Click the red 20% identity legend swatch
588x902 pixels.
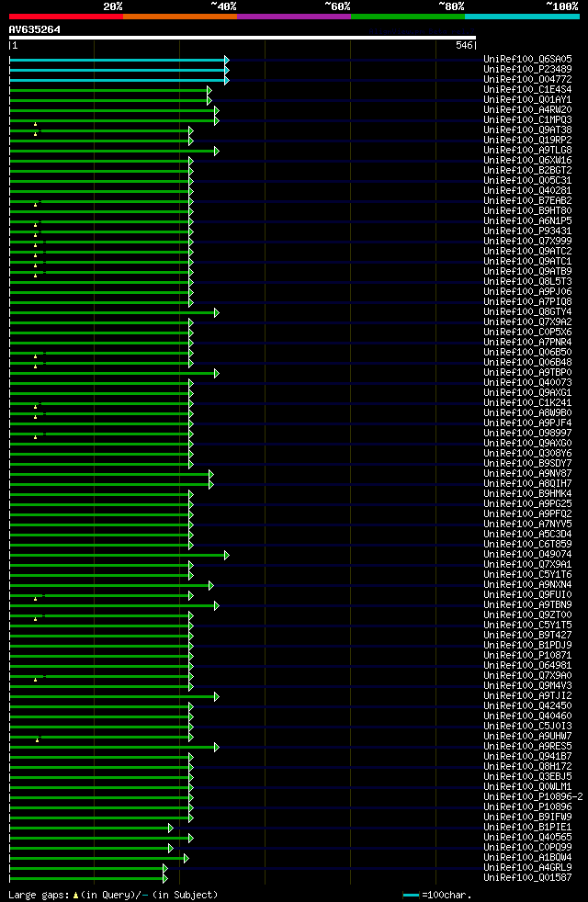pyautogui.click(x=66, y=17)
